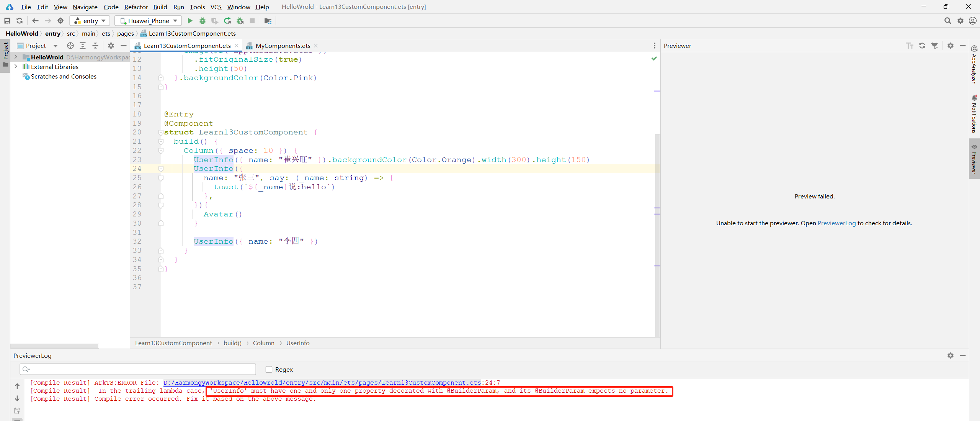
Task: Click the Apply changes reload icon
Action: click(227, 21)
